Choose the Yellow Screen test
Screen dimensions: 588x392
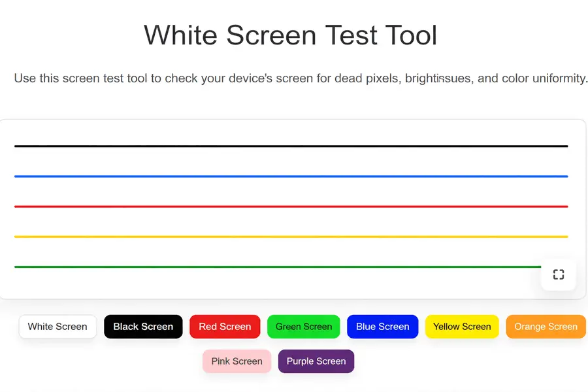click(x=462, y=327)
